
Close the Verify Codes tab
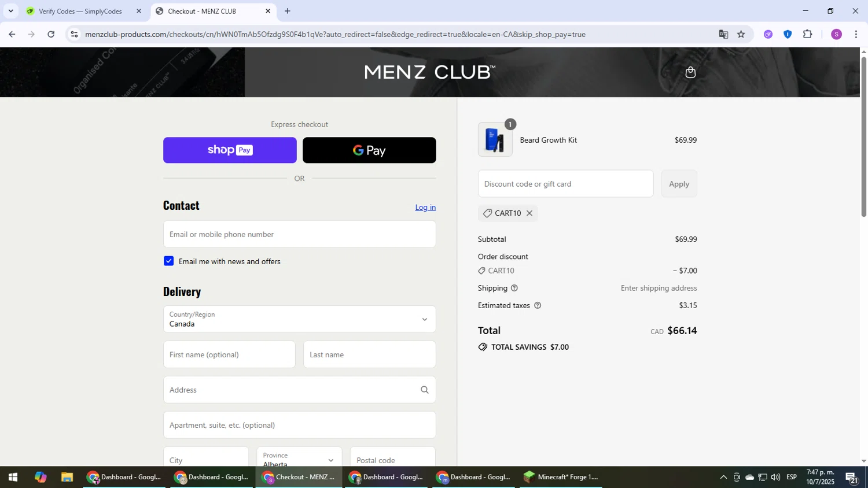click(x=138, y=11)
